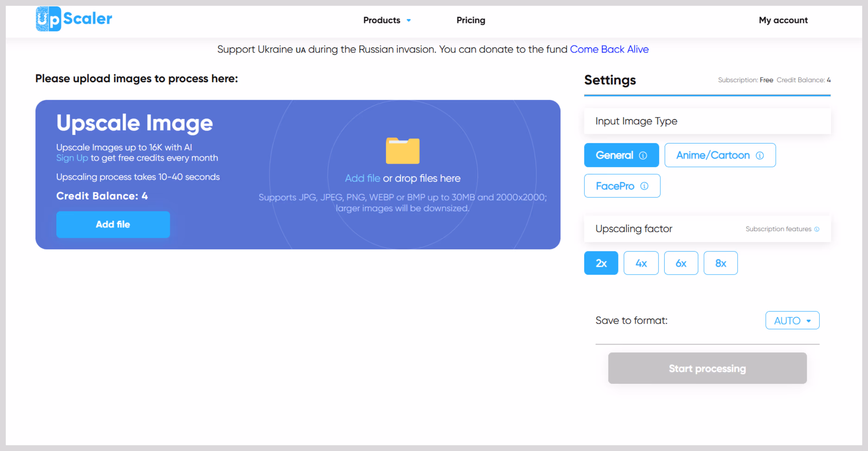Open My account
Image resolution: width=868 pixels, height=451 pixels.
point(783,20)
